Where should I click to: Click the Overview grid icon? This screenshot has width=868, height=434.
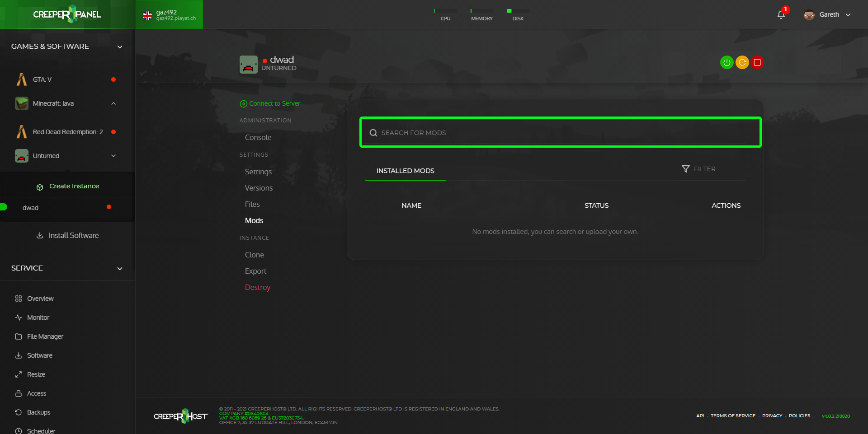(x=19, y=299)
